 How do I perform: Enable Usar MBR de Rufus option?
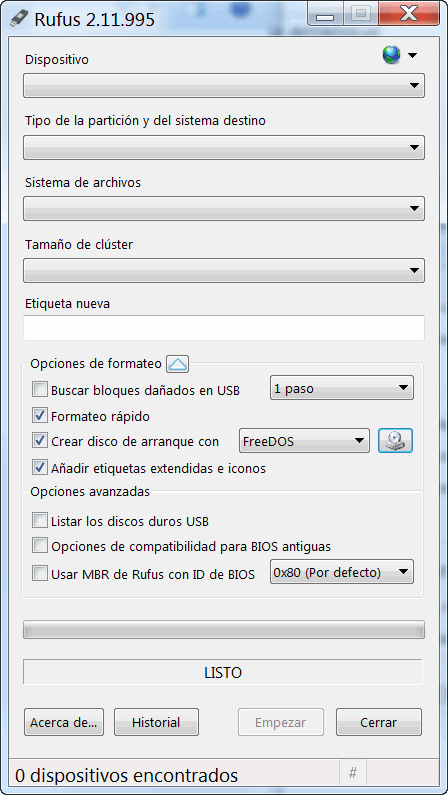point(39,573)
